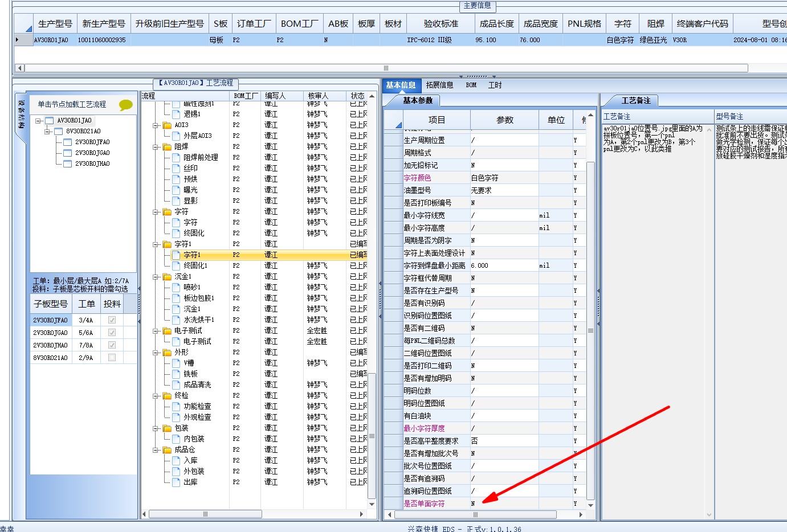Collapse the 字符 folder group
The width and height of the screenshot is (787, 532).
156,212
